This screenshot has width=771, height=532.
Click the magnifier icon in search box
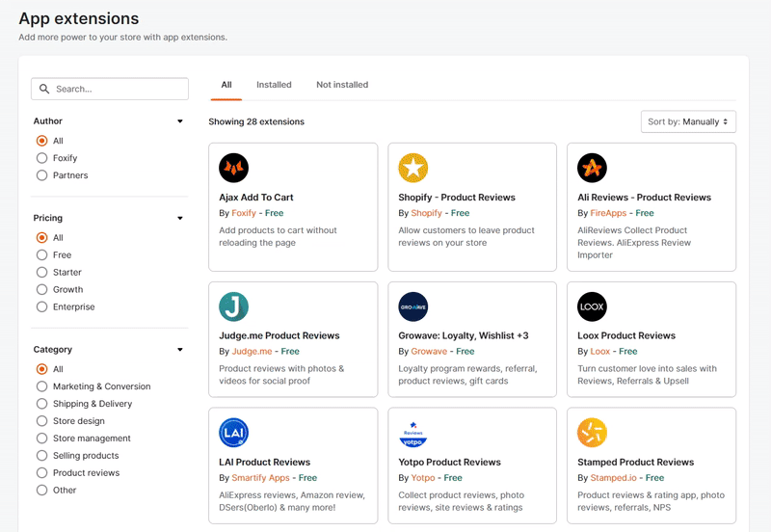[44, 89]
